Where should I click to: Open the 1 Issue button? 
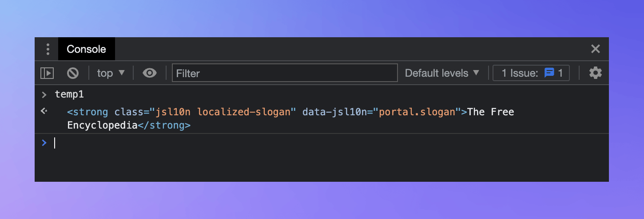click(531, 73)
